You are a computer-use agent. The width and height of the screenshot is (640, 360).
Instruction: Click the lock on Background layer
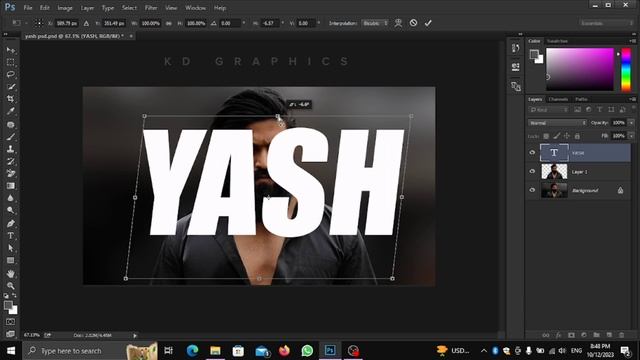point(620,190)
